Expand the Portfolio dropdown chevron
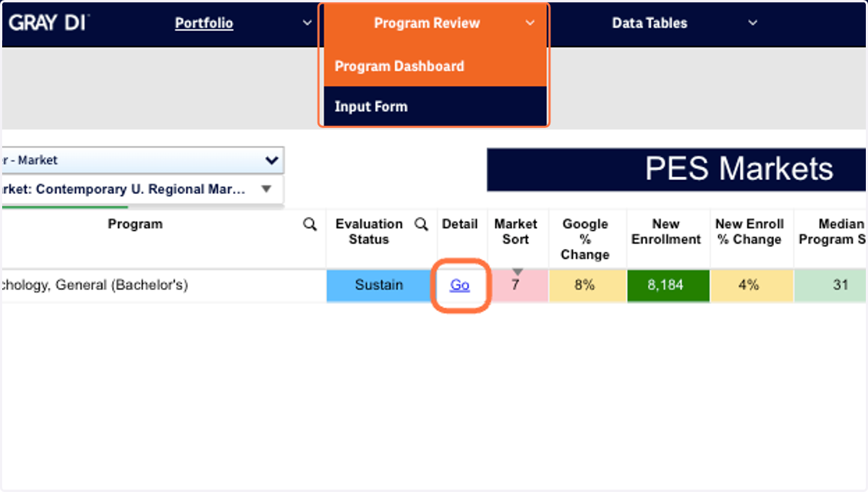 (306, 23)
